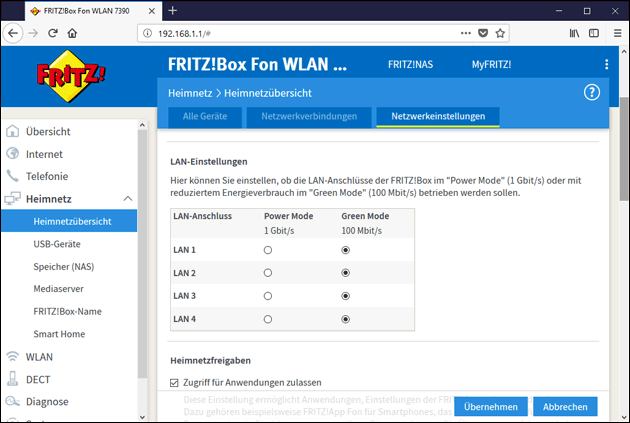630x423 pixels.
Task: Click the sidebar scrollbar down arrow
Action: (142, 417)
